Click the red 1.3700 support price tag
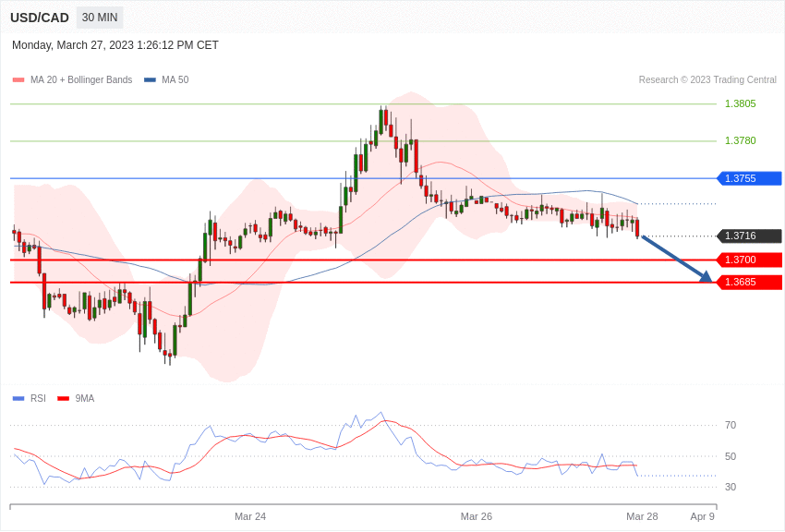 click(750, 260)
